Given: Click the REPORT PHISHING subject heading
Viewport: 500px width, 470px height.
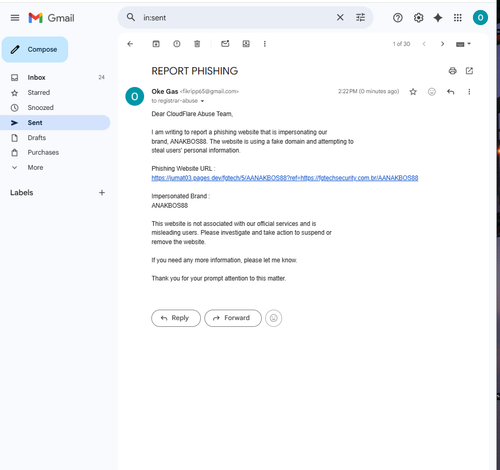Looking at the screenshot, I should 195,71.
